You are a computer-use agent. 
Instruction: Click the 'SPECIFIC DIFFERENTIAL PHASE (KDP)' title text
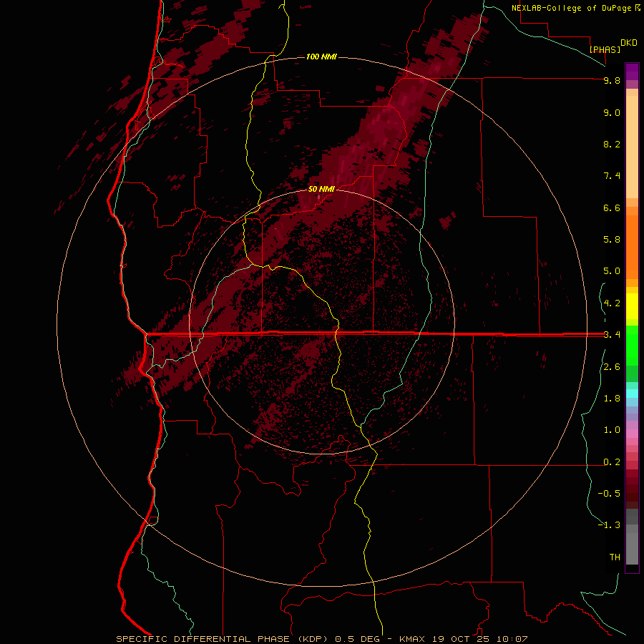click(223, 639)
